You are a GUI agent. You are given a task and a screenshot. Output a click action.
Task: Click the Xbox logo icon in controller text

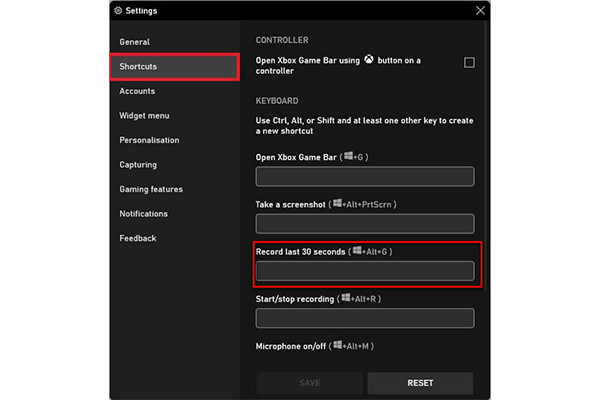pos(368,59)
